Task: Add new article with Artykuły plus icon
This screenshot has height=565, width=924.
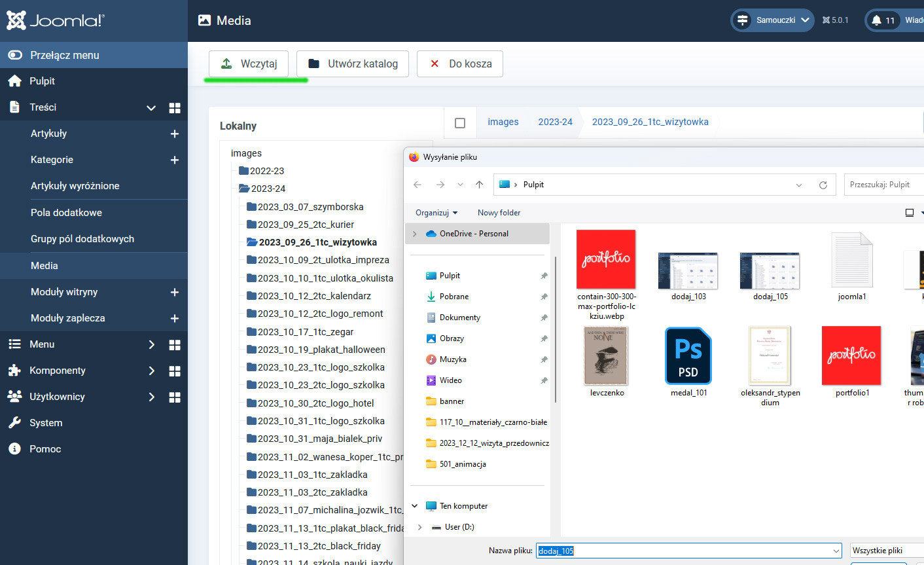Action: click(x=175, y=134)
